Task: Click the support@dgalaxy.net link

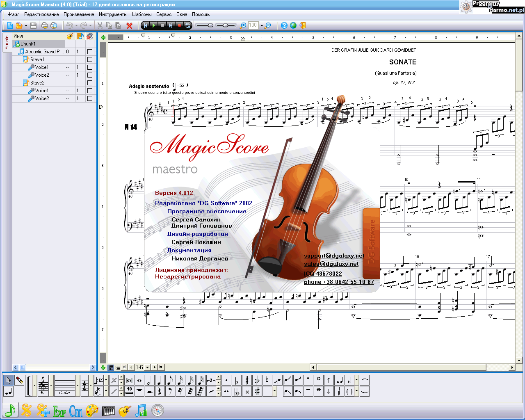Action: [x=334, y=256]
